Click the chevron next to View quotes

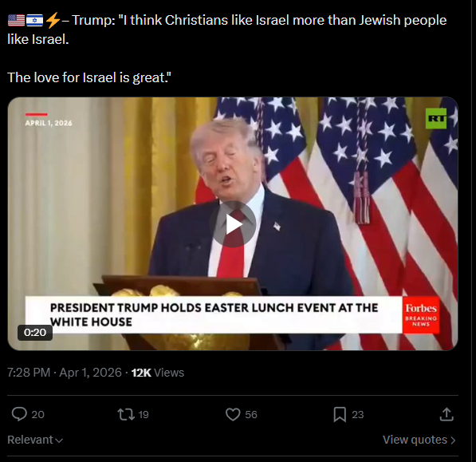click(453, 440)
